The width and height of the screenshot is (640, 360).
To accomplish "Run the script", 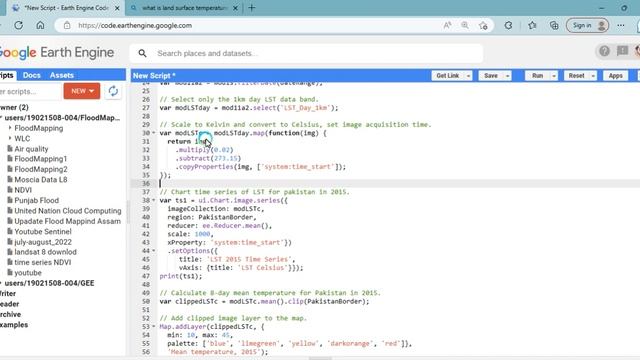I will coord(538,76).
